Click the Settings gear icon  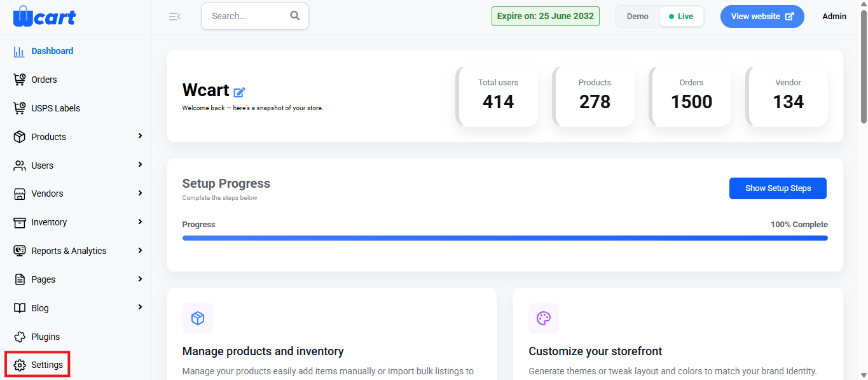[x=20, y=365]
